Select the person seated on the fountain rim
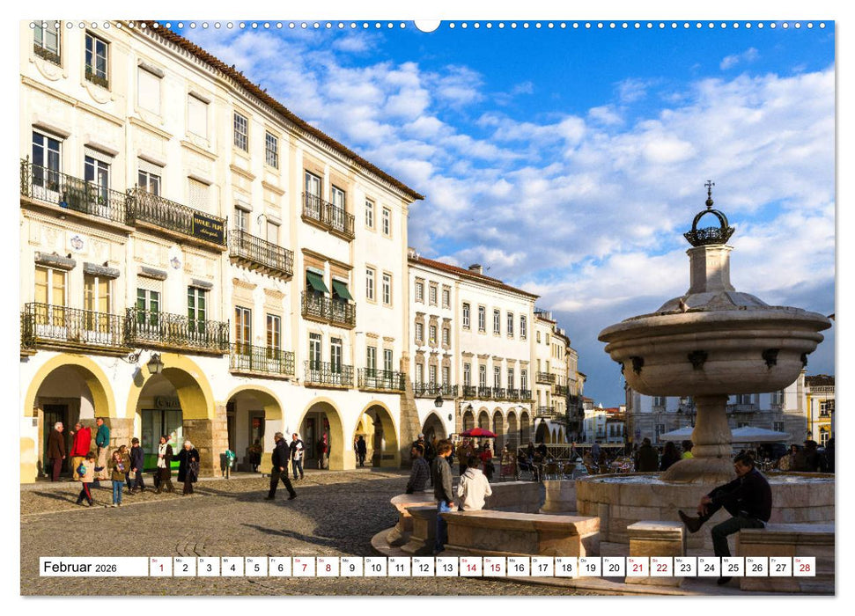 (744, 493)
